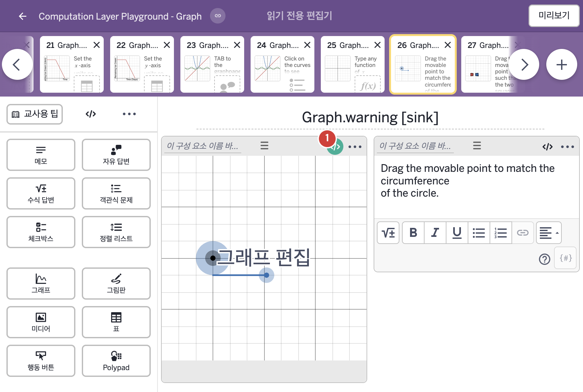The width and height of the screenshot is (583, 392).
Task: Toggle underline formatting in note editor
Action: pyautogui.click(x=457, y=233)
